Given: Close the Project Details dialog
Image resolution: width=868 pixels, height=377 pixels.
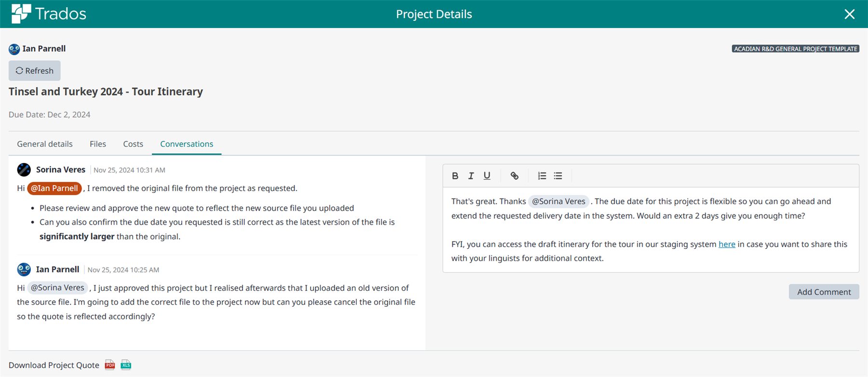Looking at the screenshot, I should [x=849, y=14].
